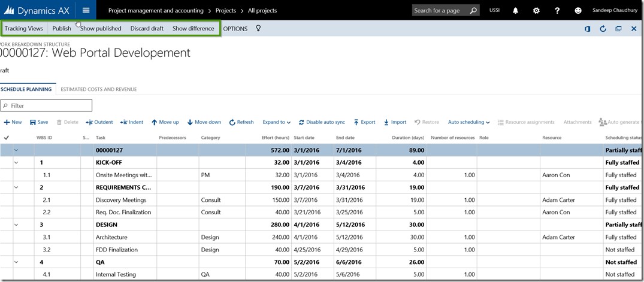
Task: Open in Office icon
Action: [x=588, y=29]
